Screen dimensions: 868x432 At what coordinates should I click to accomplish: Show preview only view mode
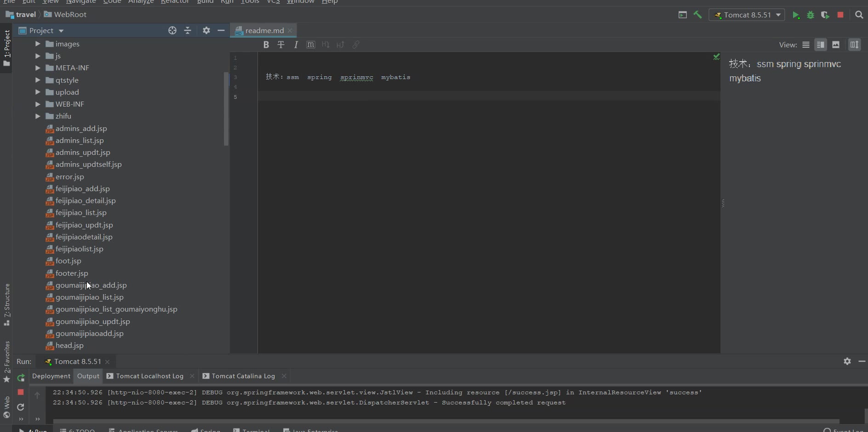[836, 45]
